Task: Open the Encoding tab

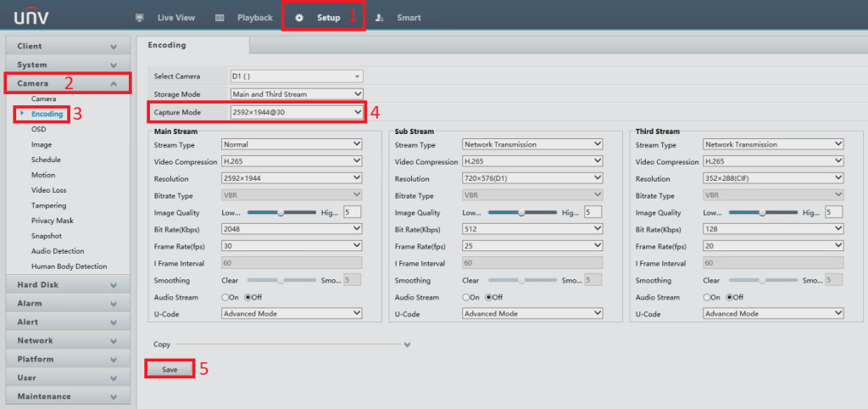Action: point(167,45)
